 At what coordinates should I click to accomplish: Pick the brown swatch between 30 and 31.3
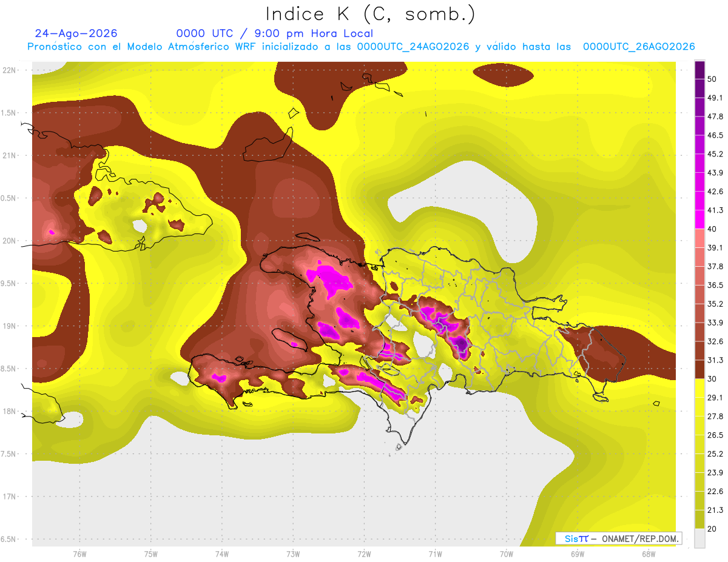click(699, 369)
